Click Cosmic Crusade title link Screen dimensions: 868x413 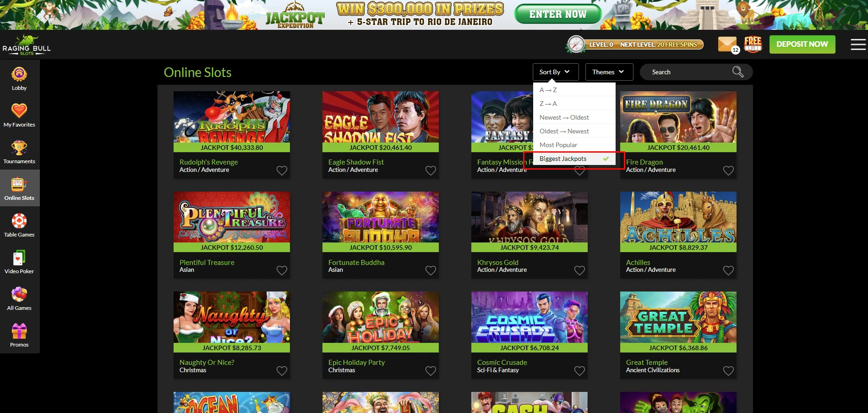pos(502,362)
